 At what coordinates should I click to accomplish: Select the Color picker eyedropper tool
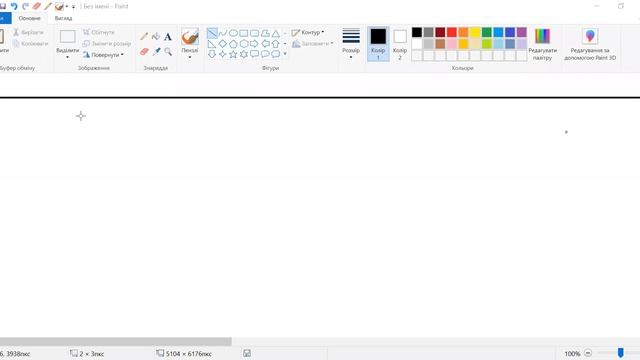pyautogui.click(x=156, y=51)
